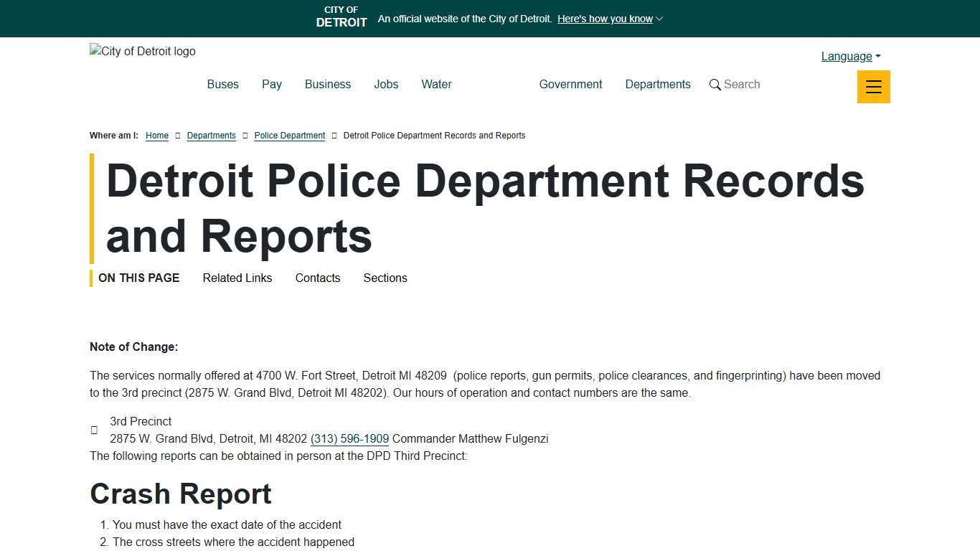Expand the Language selector dropdown
This screenshot has height=551, width=980.
[849, 56]
